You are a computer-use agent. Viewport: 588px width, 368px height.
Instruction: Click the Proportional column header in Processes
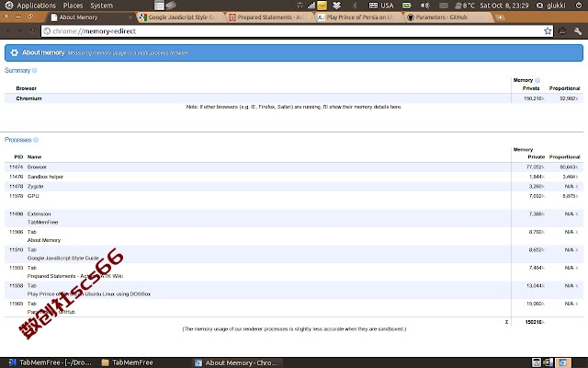pos(564,157)
